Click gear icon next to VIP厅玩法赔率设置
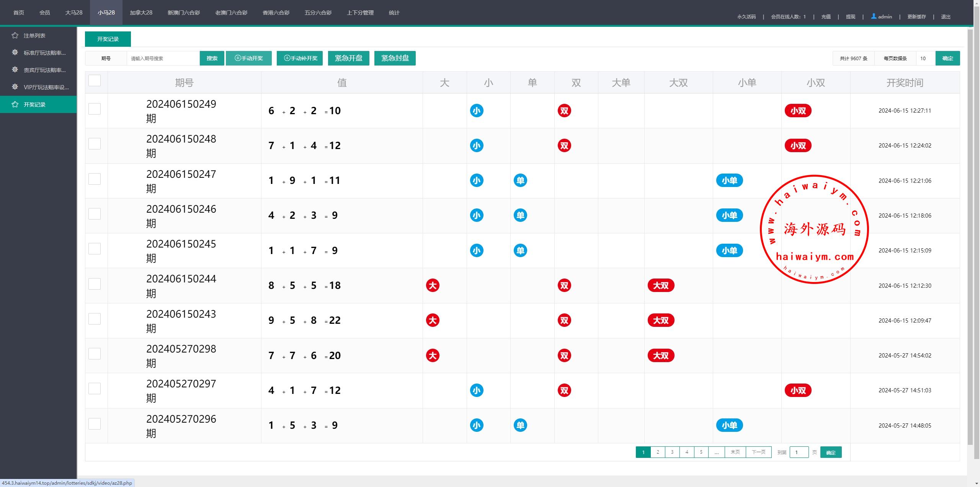980x487 pixels. 15,87
